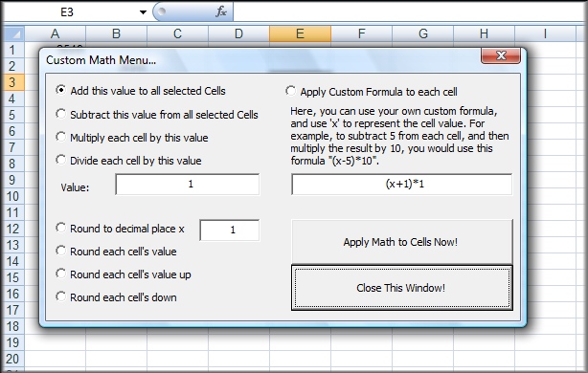Click the select-all corner triangle of the sheet
The height and width of the screenshot is (373, 588).
pos(15,34)
